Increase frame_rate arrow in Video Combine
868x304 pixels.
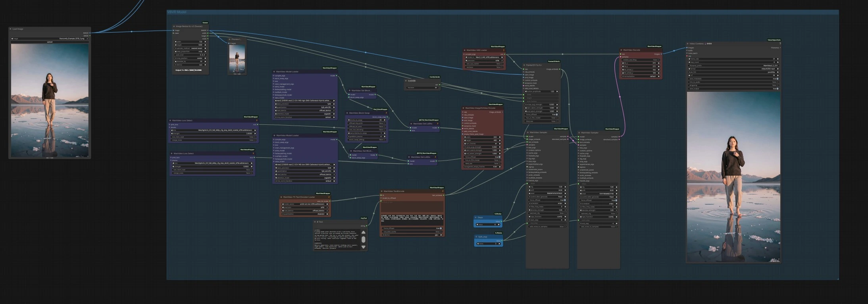778,59
